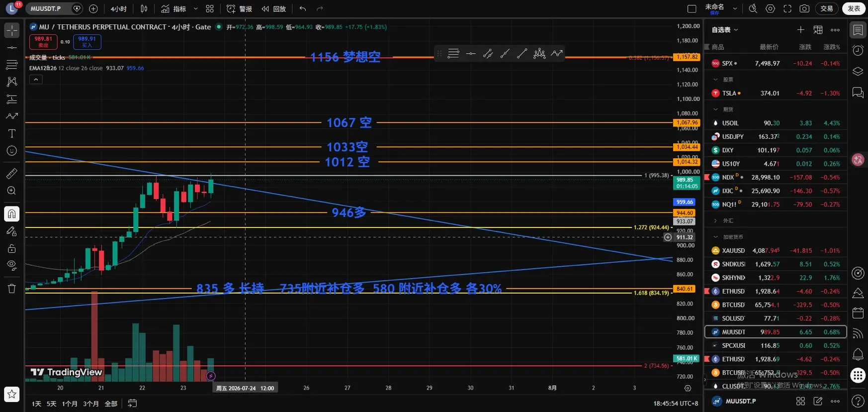Select the Text drawing tool
The width and height of the screenshot is (868, 412).
[12, 133]
